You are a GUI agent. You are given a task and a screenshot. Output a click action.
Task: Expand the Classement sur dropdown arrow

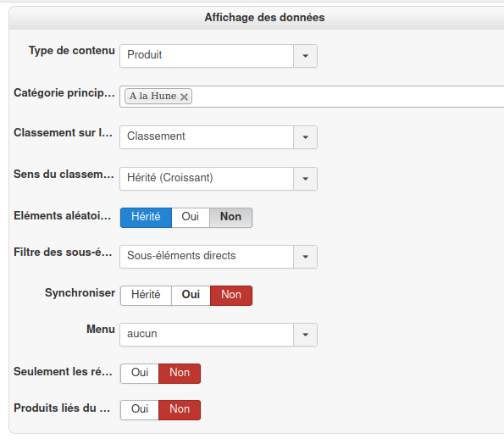tap(305, 137)
